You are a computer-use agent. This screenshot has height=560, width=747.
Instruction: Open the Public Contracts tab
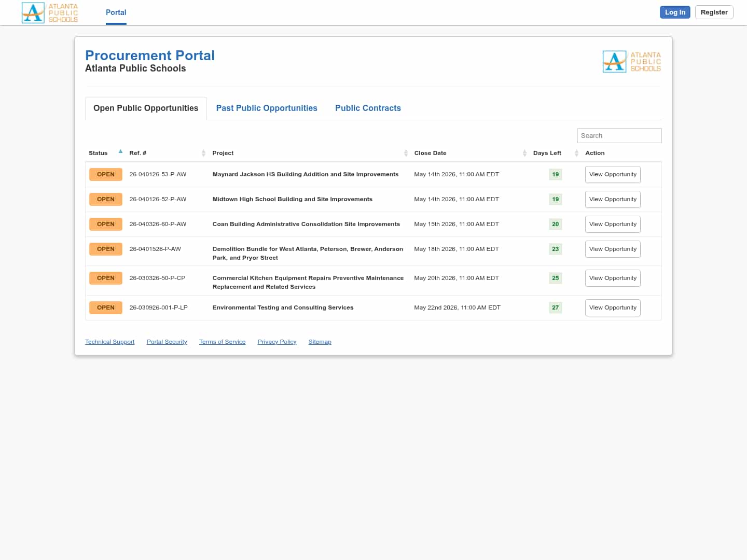pyautogui.click(x=368, y=108)
